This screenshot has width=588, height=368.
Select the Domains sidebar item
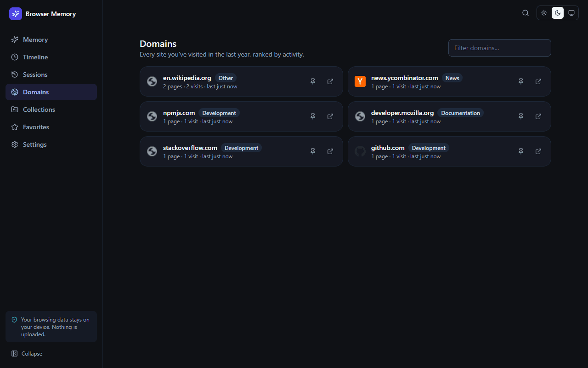(x=51, y=92)
